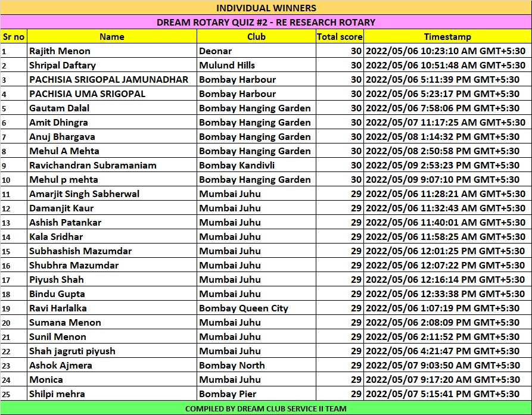This screenshot has height=415, width=532.
Task: Click the name Ashok Ajmera
Action: (x=61, y=365)
